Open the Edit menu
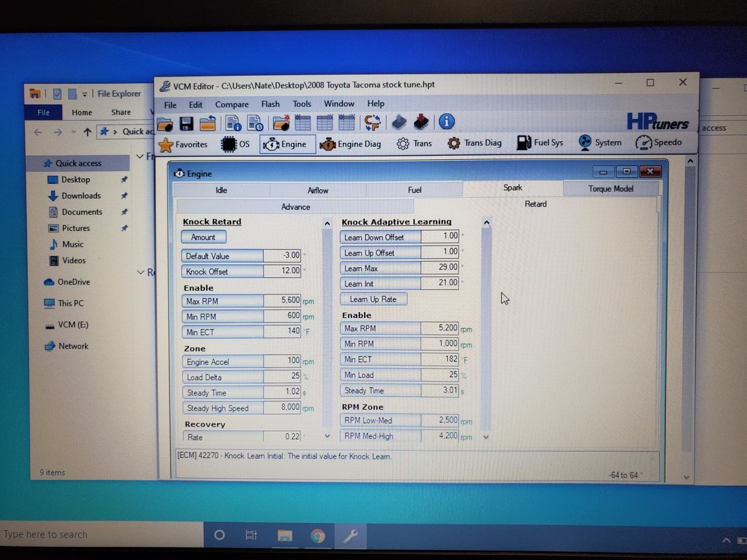The image size is (747, 560). (196, 105)
